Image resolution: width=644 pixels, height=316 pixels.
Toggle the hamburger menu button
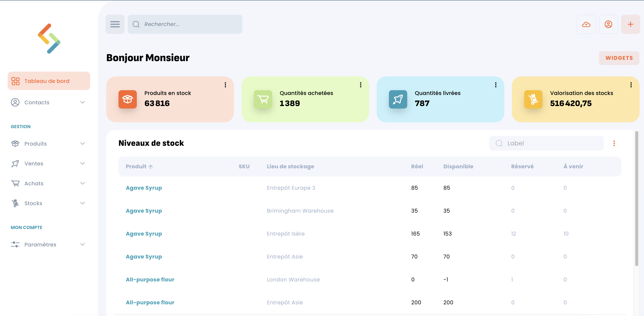pos(115,24)
